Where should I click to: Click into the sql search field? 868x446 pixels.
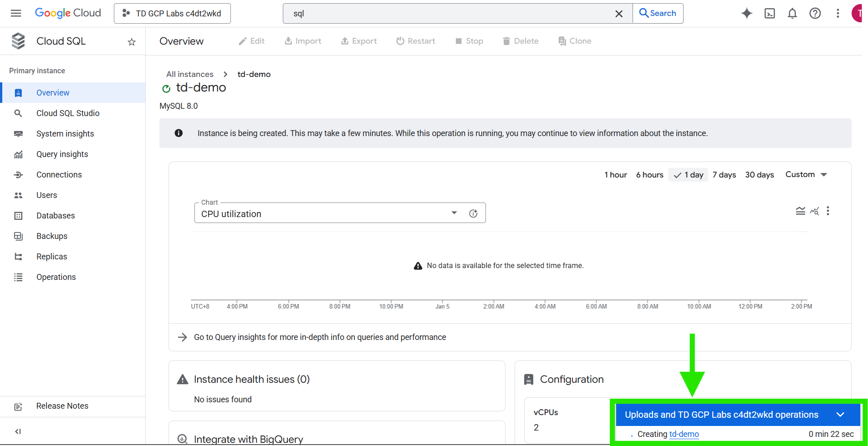pyautogui.click(x=451, y=14)
